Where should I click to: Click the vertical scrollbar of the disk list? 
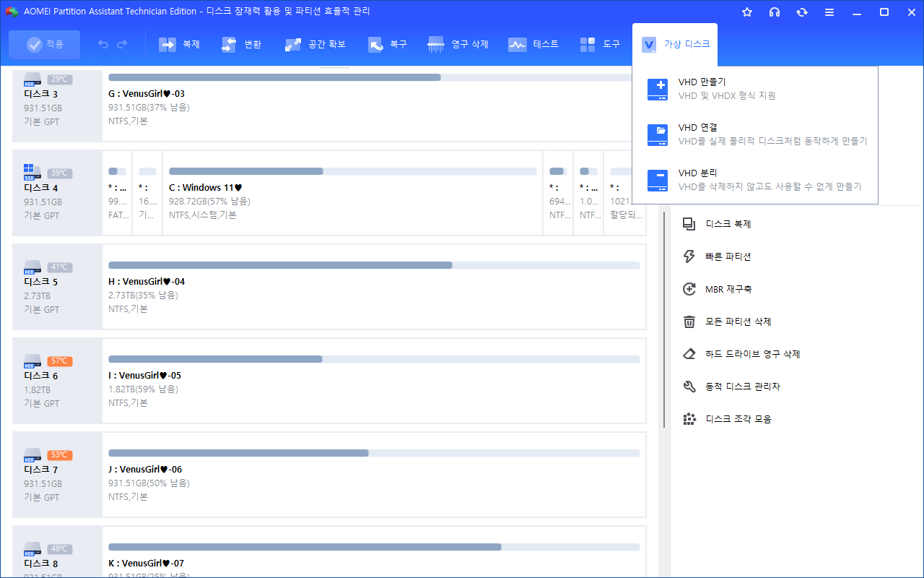click(664, 319)
